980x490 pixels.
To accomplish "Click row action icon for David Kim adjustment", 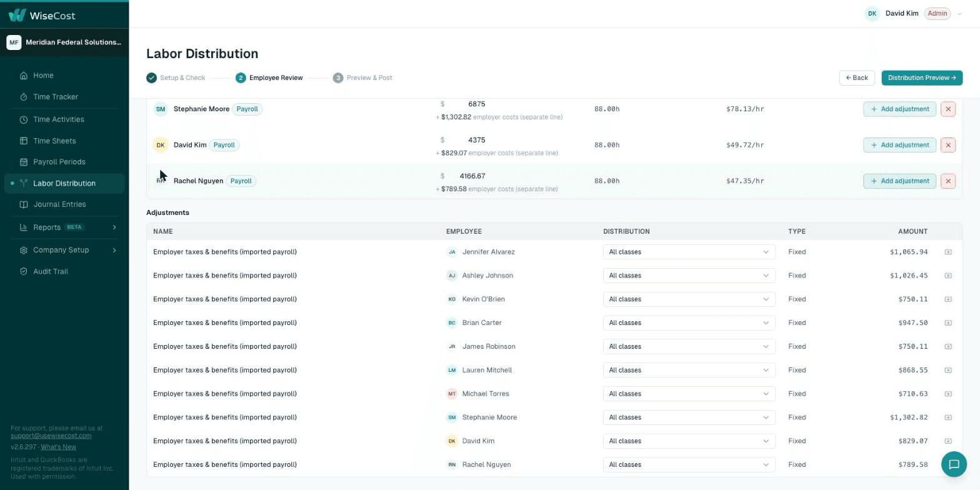I will [x=948, y=441].
